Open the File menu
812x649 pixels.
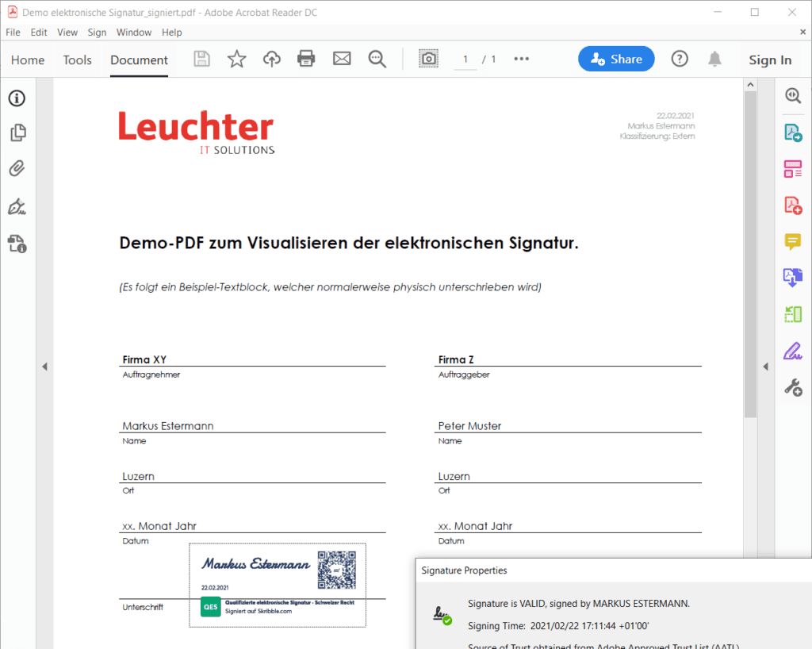point(13,32)
